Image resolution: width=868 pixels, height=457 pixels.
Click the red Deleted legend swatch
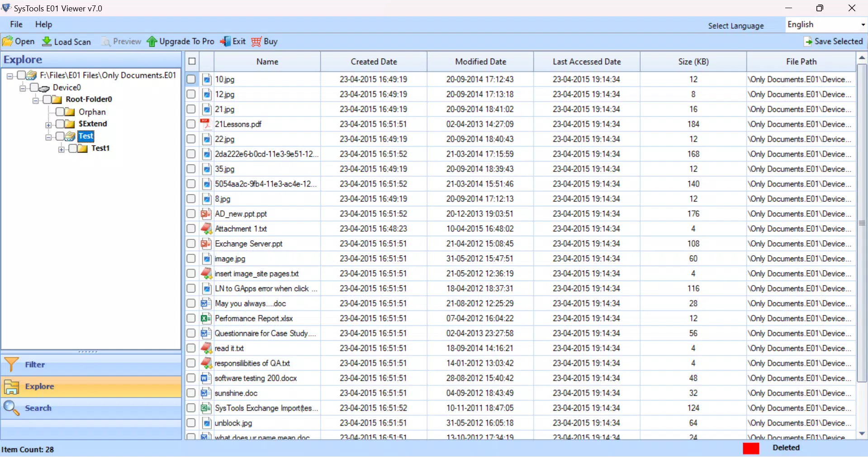point(751,448)
